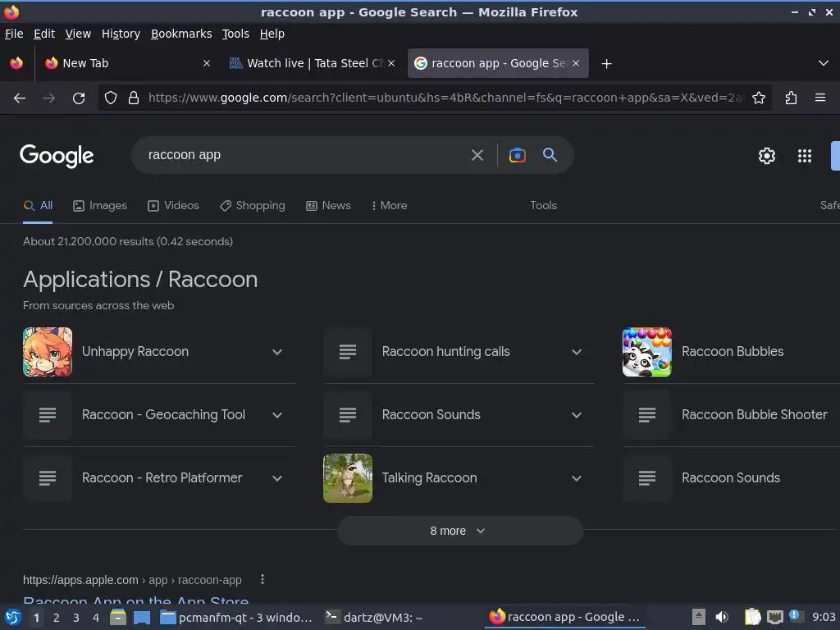Select the All results tab
The height and width of the screenshot is (630, 840).
[38, 206]
